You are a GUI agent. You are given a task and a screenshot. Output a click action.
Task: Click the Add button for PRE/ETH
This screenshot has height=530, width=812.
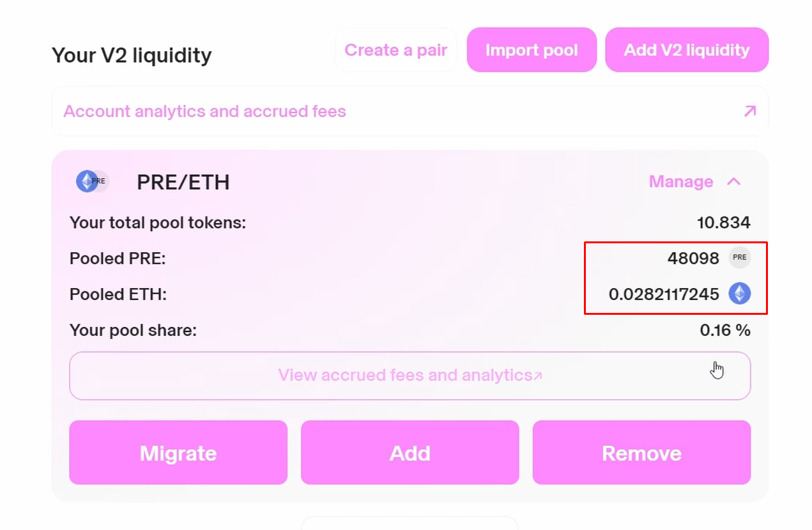click(410, 453)
